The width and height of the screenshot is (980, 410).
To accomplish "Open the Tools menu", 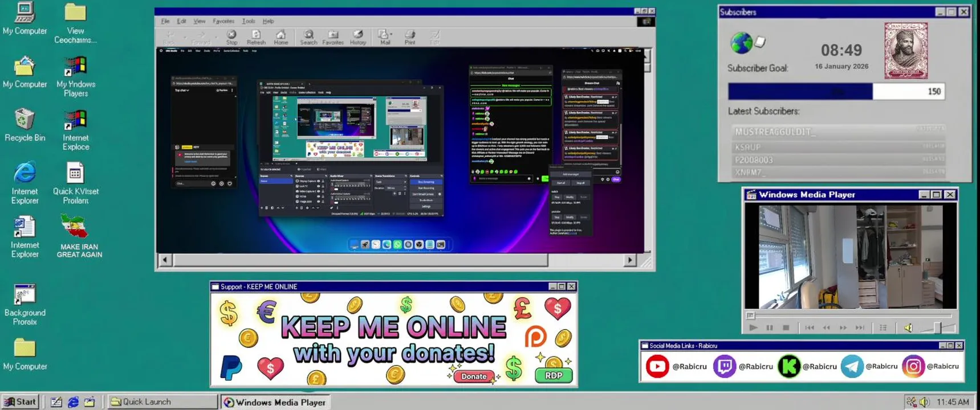I will pyautogui.click(x=249, y=21).
